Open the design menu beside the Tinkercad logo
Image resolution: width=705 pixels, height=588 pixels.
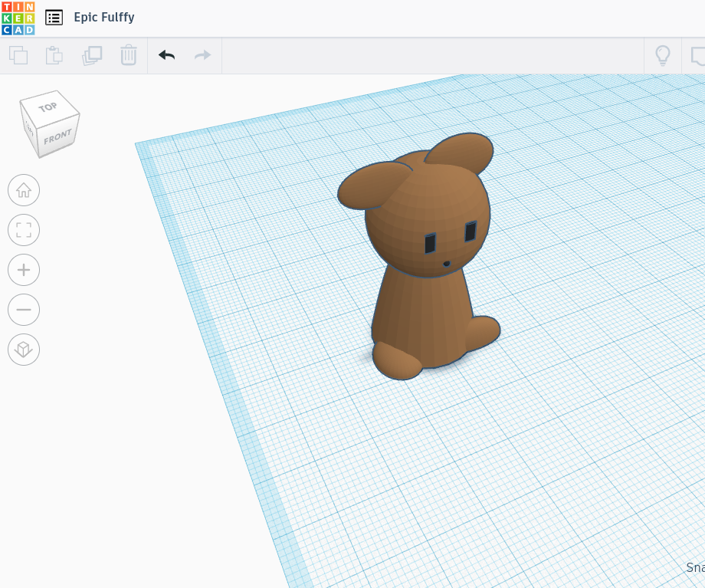tap(54, 17)
